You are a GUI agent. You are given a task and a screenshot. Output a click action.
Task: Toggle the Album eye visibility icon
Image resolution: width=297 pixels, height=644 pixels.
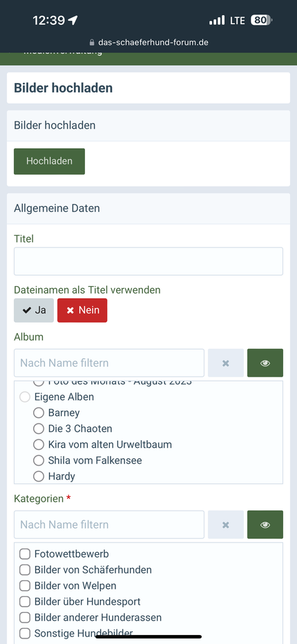click(265, 363)
